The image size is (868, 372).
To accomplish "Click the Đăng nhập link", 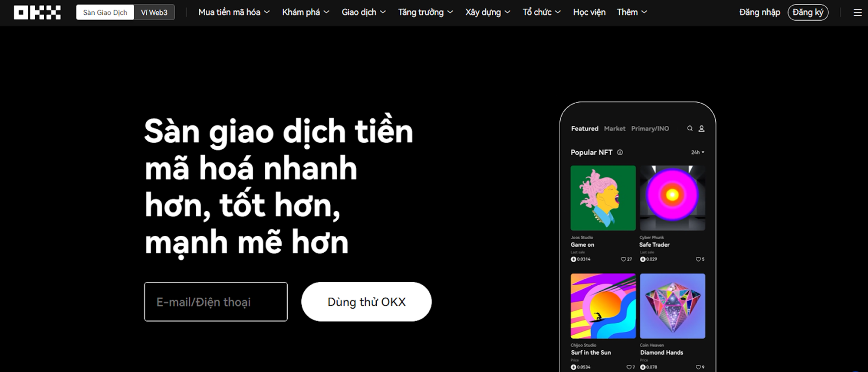I will [x=759, y=13].
